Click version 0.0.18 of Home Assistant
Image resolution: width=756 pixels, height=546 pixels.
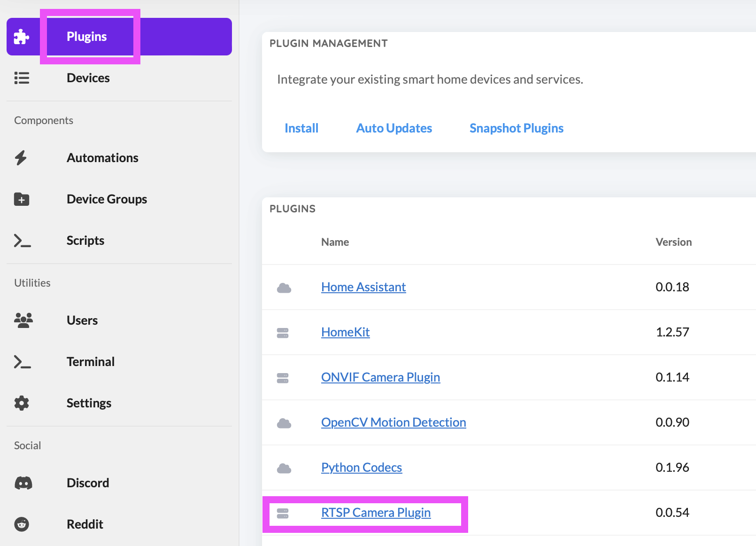tap(672, 287)
